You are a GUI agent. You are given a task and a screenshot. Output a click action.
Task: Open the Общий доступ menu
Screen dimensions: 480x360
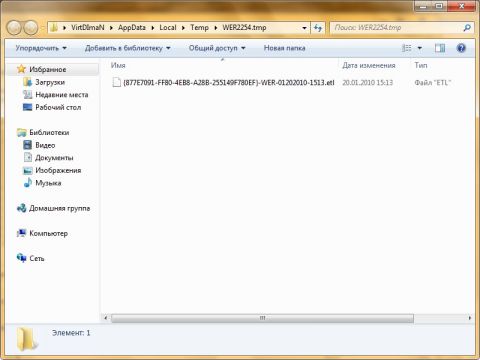pos(217,48)
